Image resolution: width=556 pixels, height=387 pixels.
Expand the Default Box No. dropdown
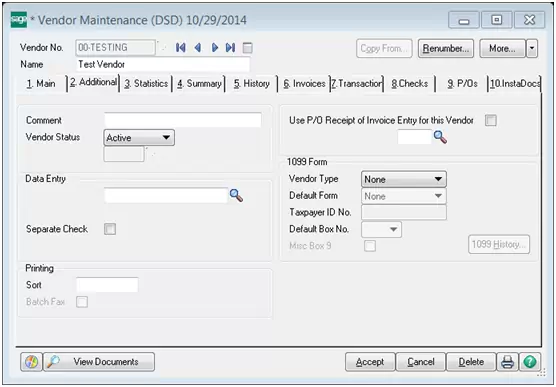point(382,230)
